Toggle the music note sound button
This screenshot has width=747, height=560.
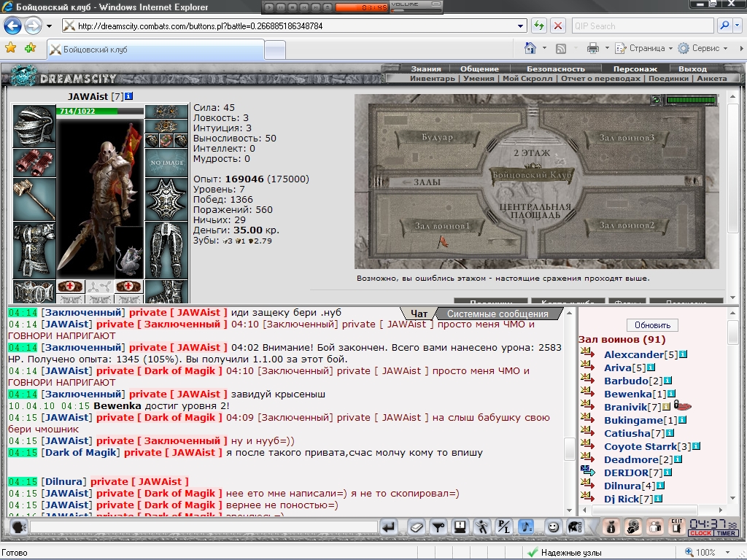(x=526, y=527)
